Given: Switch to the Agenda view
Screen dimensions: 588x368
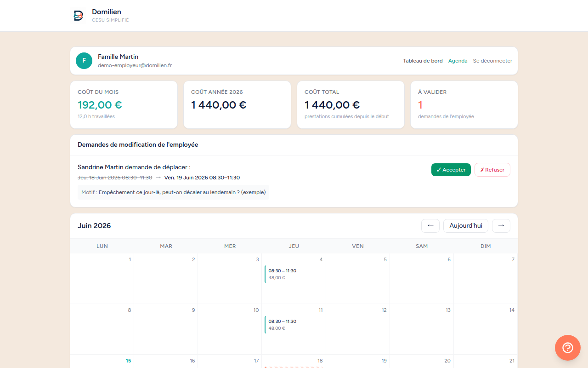Looking at the screenshot, I should point(458,61).
